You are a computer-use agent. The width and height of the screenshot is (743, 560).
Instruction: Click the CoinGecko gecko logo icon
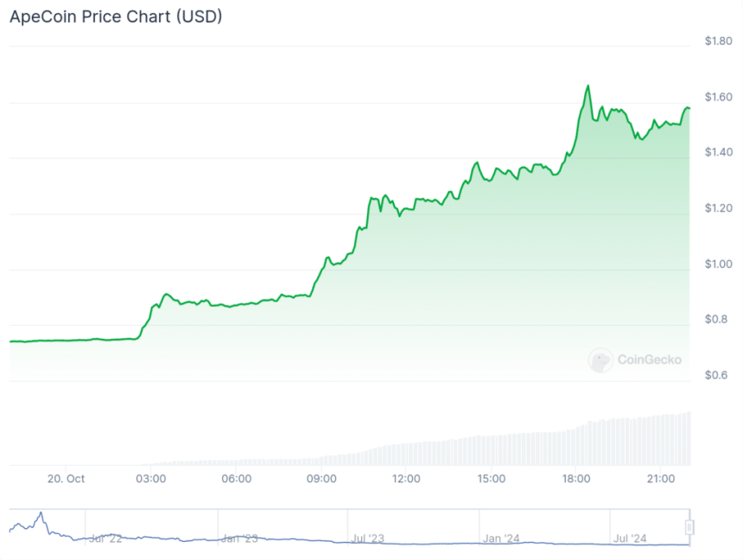coord(600,360)
